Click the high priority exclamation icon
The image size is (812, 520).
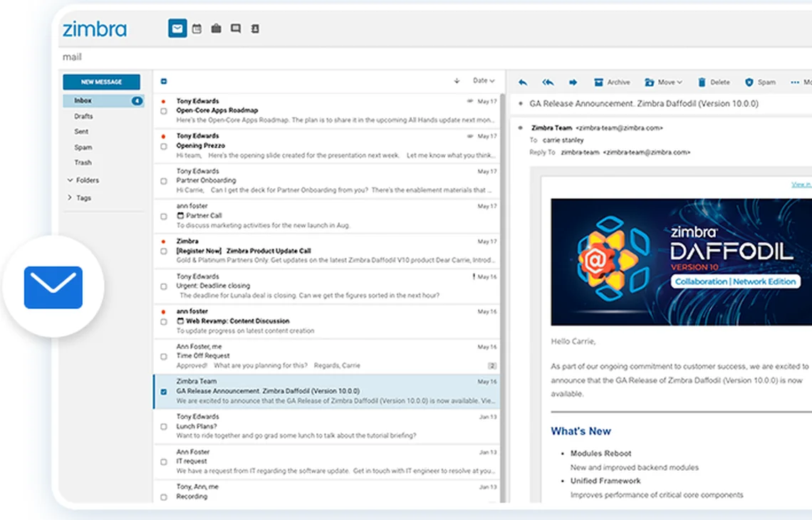474,276
